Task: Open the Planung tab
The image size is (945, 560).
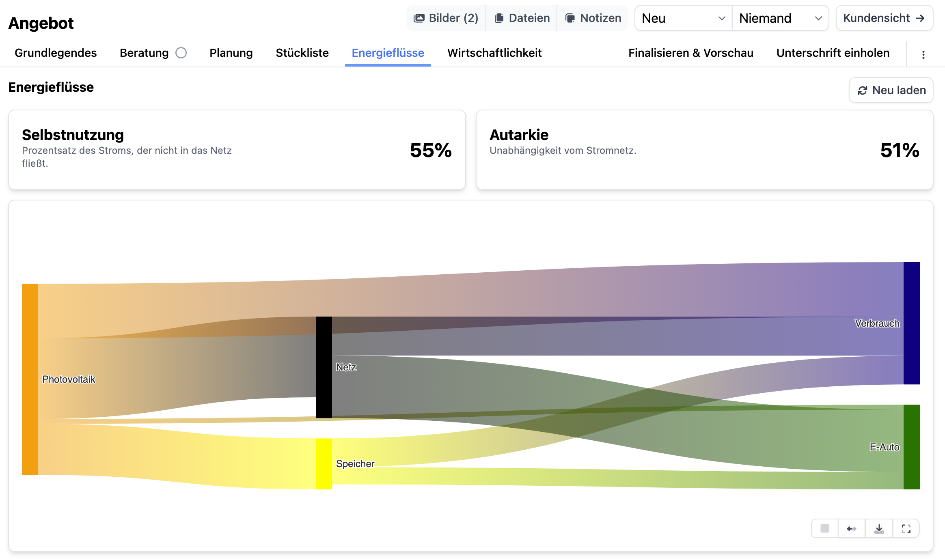Action: pos(231,53)
